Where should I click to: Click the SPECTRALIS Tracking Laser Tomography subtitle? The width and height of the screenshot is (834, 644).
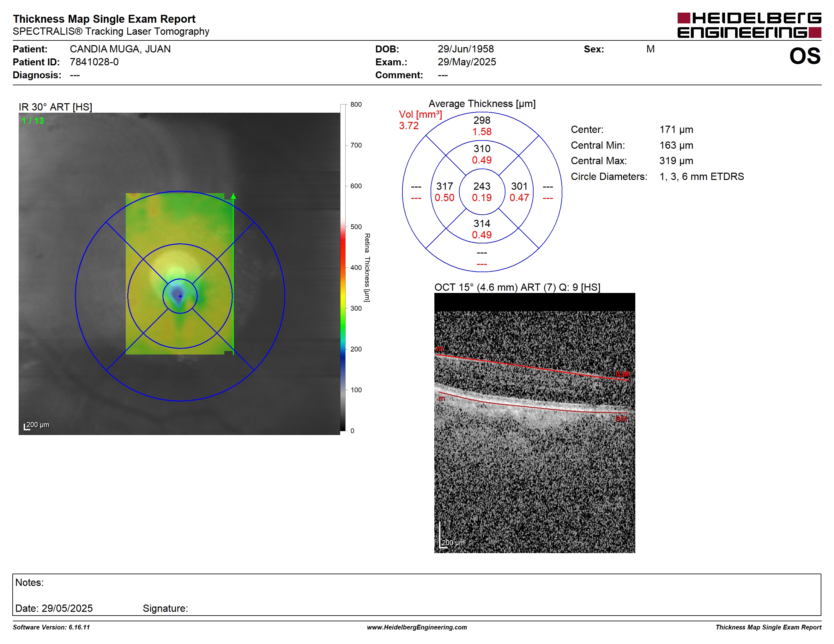pos(111,32)
